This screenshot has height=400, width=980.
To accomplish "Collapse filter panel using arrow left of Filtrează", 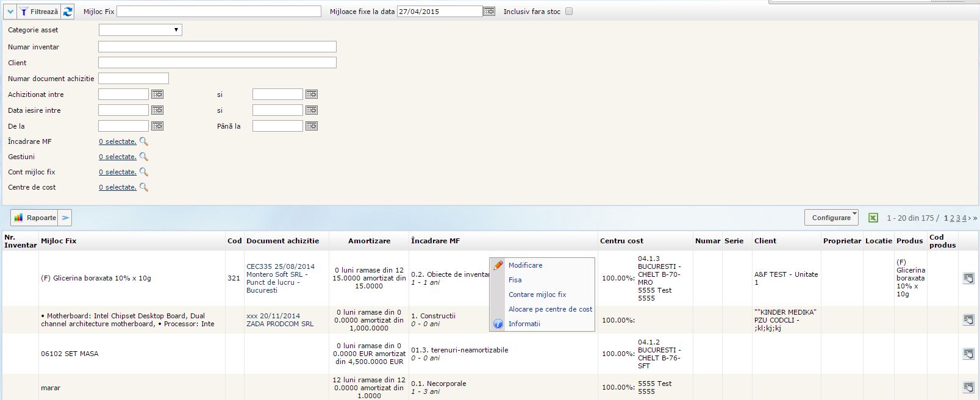I will pos(10,12).
